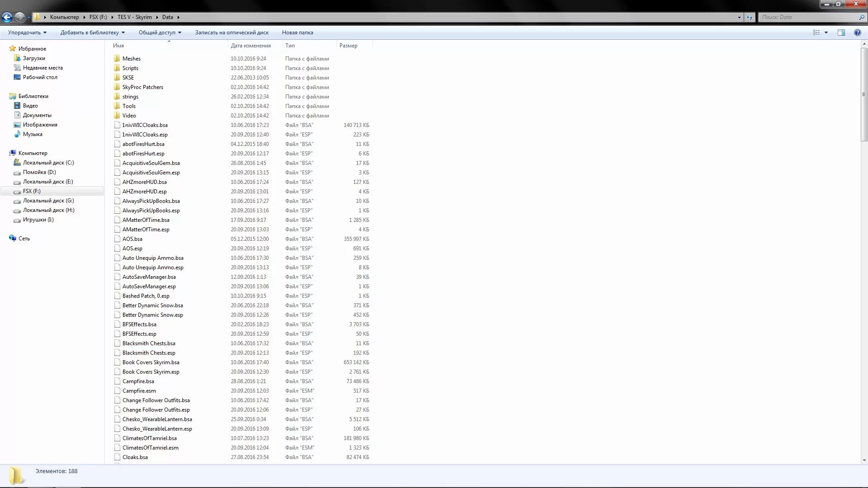
Task: Expand the address bar history dropdown
Action: (739, 17)
